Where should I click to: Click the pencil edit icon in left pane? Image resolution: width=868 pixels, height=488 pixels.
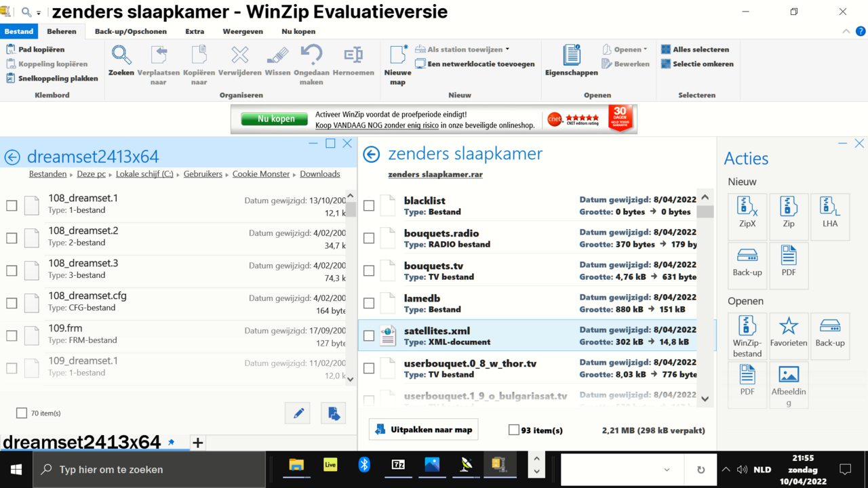[x=298, y=413]
